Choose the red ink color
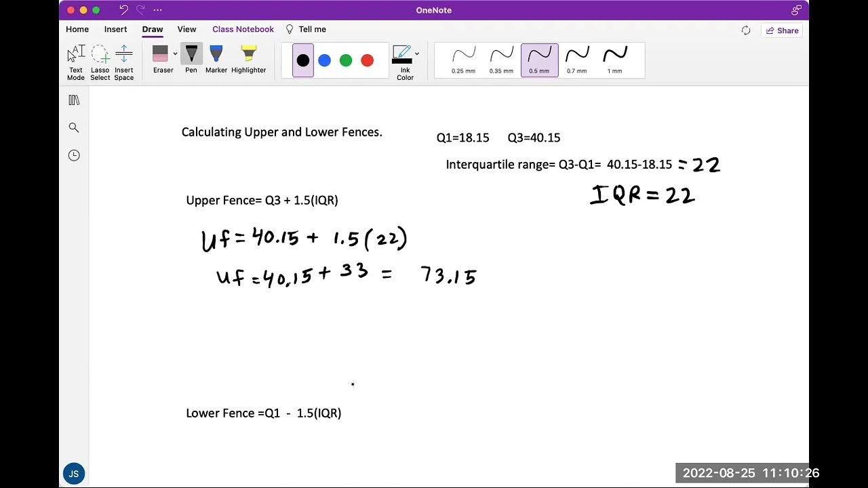This screenshot has width=868, height=488. [368, 60]
